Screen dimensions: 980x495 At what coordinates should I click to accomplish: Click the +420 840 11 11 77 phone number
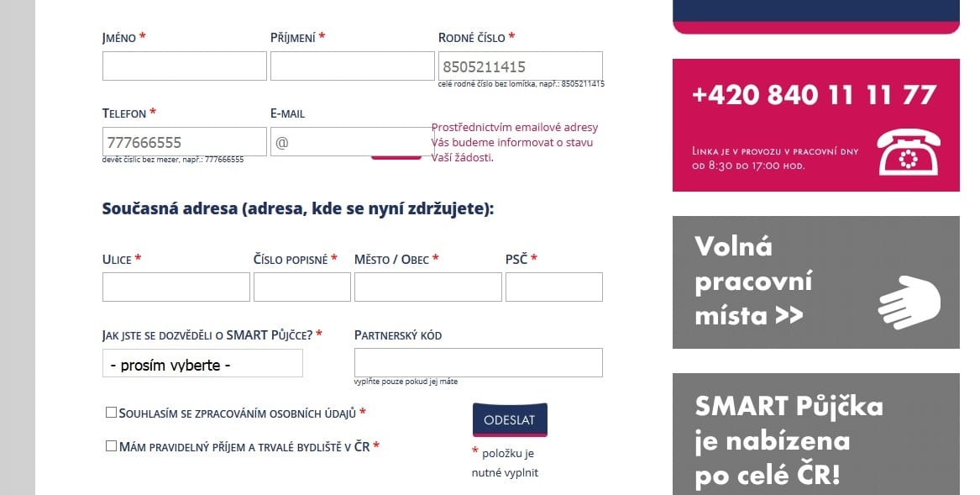pos(815,95)
